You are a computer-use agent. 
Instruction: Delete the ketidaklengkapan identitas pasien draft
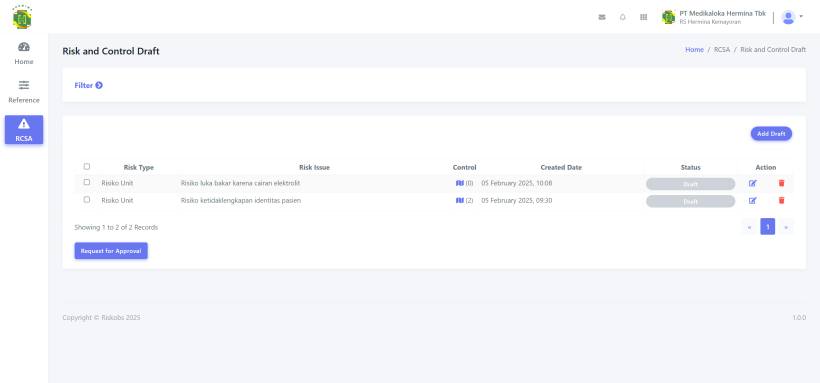click(x=781, y=200)
